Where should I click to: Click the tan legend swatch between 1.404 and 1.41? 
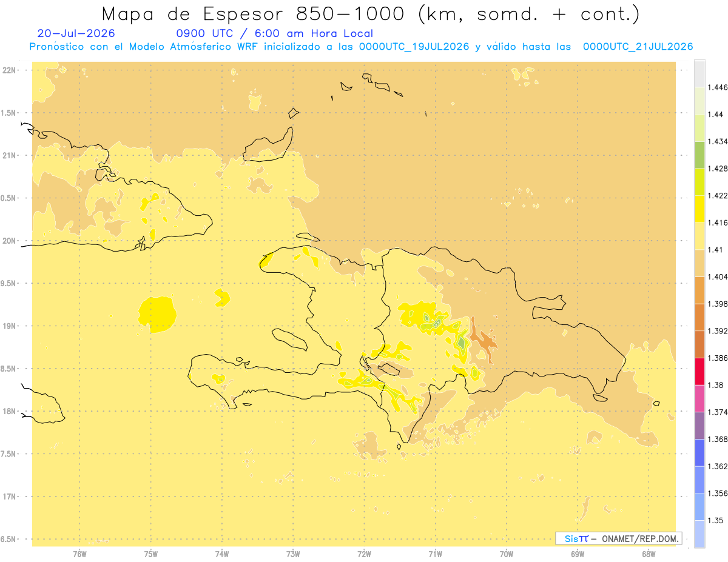click(699, 263)
